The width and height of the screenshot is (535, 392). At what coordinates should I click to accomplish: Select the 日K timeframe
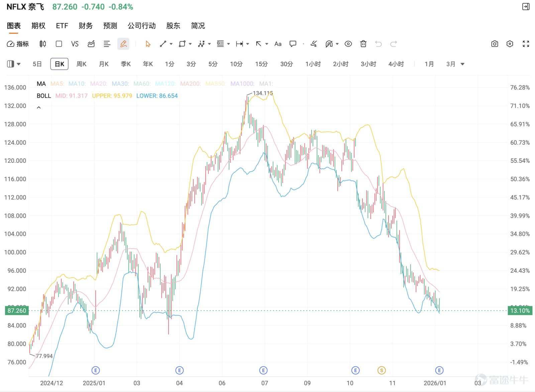pyautogui.click(x=60, y=64)
